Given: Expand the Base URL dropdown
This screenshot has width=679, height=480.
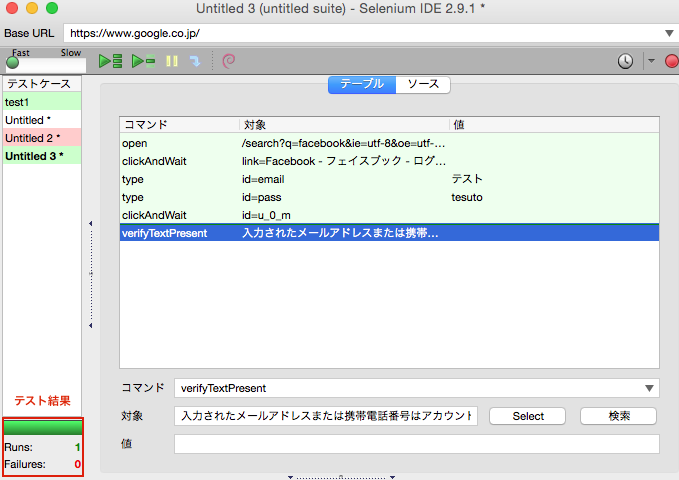Looking at the screenshot, I should click(x=667, y=33).
